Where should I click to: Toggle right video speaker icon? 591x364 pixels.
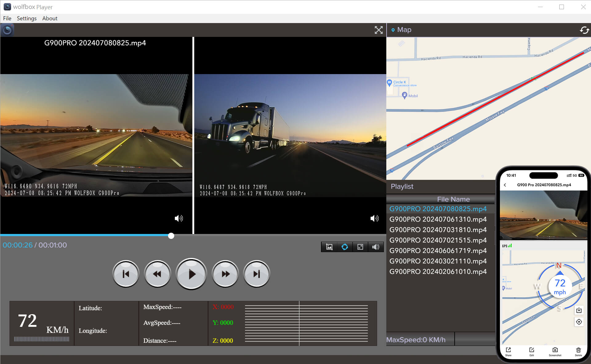coord(374,218)
